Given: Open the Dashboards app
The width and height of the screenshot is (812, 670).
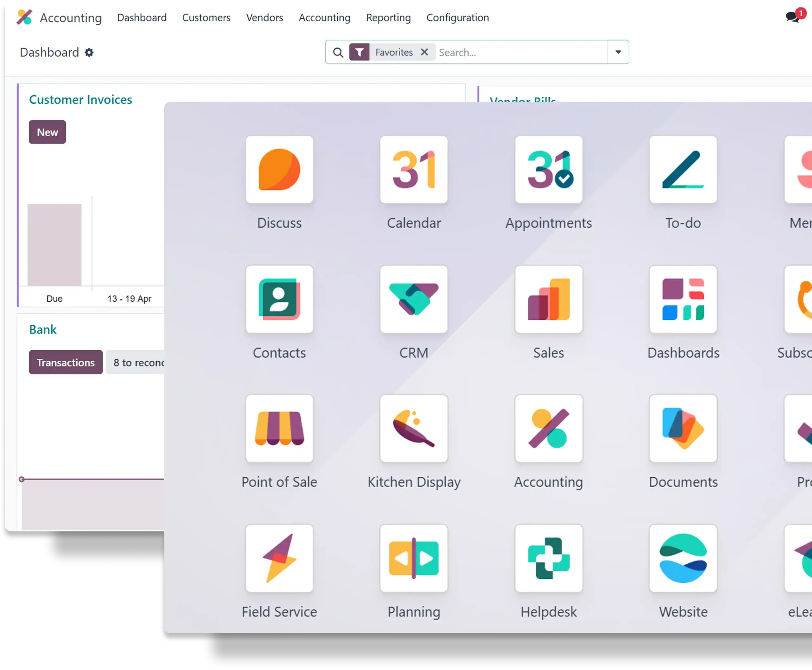Looking at the screenshot, I should click(683, 299).
